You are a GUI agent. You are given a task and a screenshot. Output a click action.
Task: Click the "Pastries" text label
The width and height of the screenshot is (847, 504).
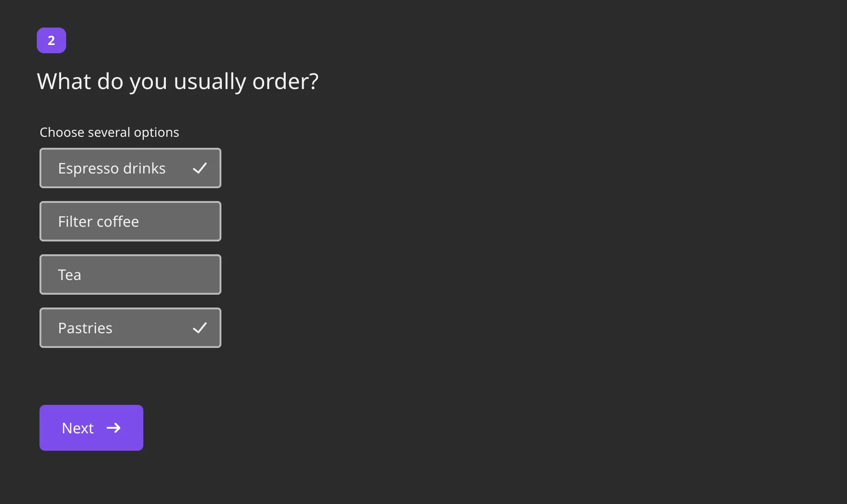pyautogui.click(x=85, y=328)
